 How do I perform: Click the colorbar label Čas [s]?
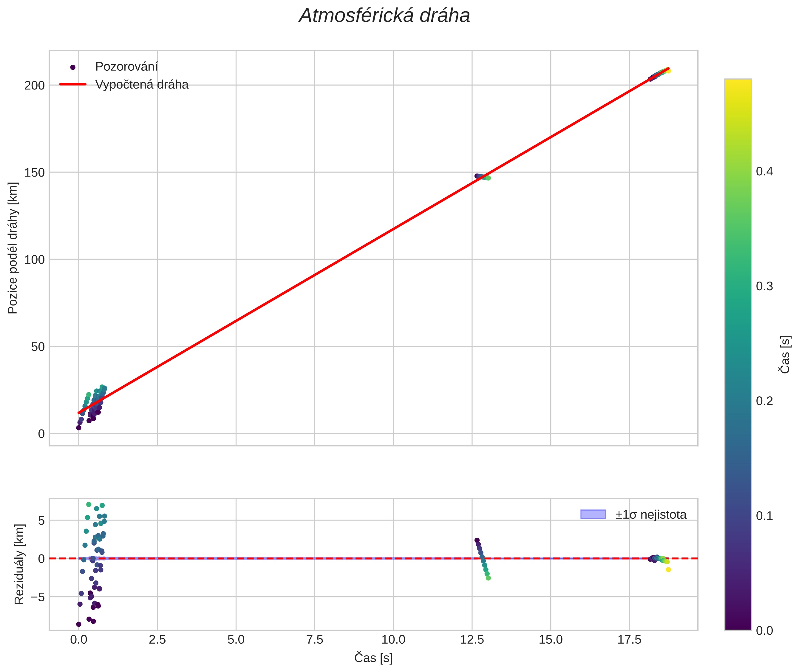pyautogui.click(x=785, y=354)
